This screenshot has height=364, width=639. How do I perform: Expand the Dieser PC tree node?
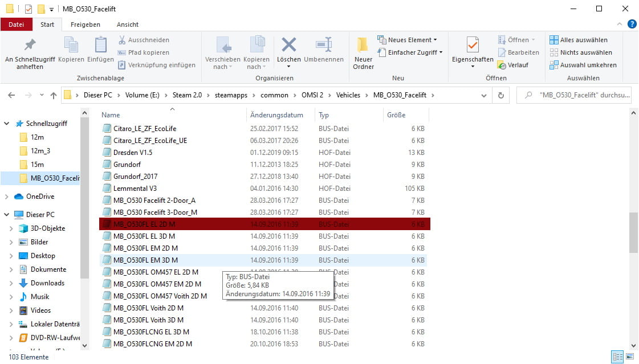pyautogui.click(x=6, y=215)
